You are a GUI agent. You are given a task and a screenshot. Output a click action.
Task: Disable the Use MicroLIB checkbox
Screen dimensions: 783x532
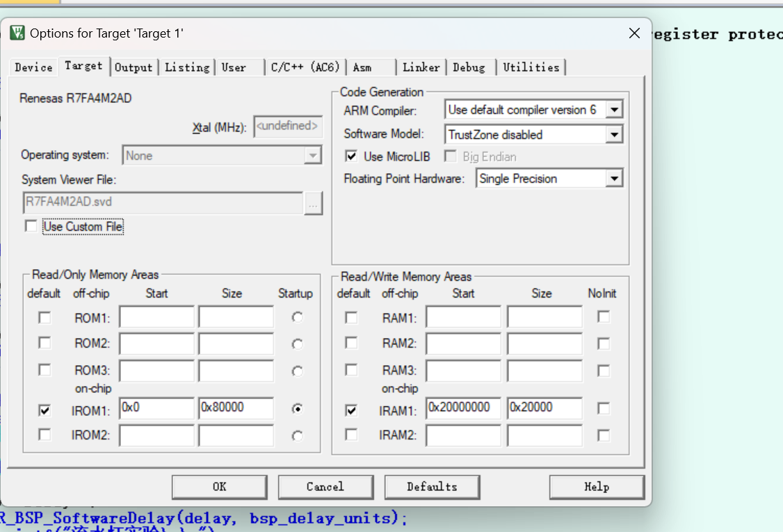coord(351,156)
